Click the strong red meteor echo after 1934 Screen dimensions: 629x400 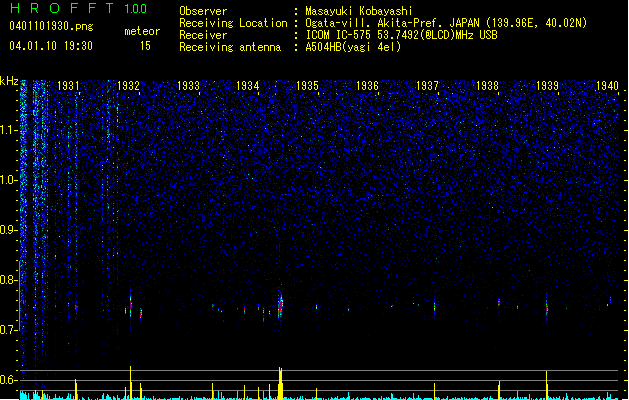point(280,307)
